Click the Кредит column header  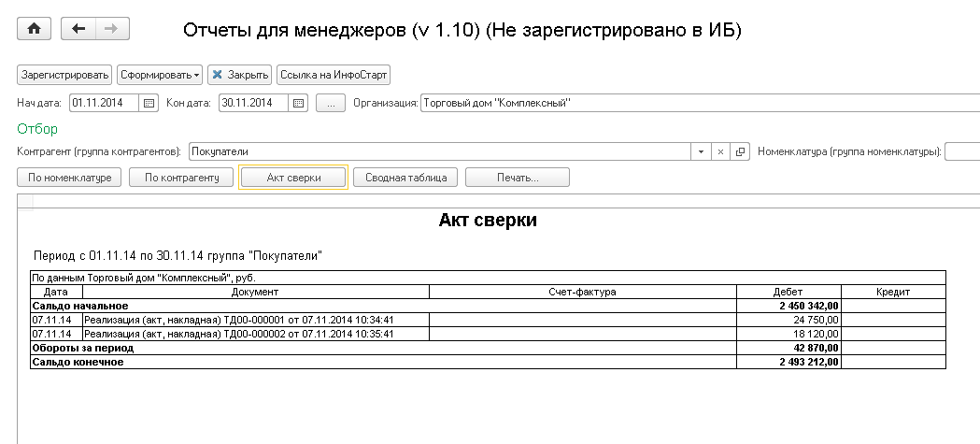point(893,292)
